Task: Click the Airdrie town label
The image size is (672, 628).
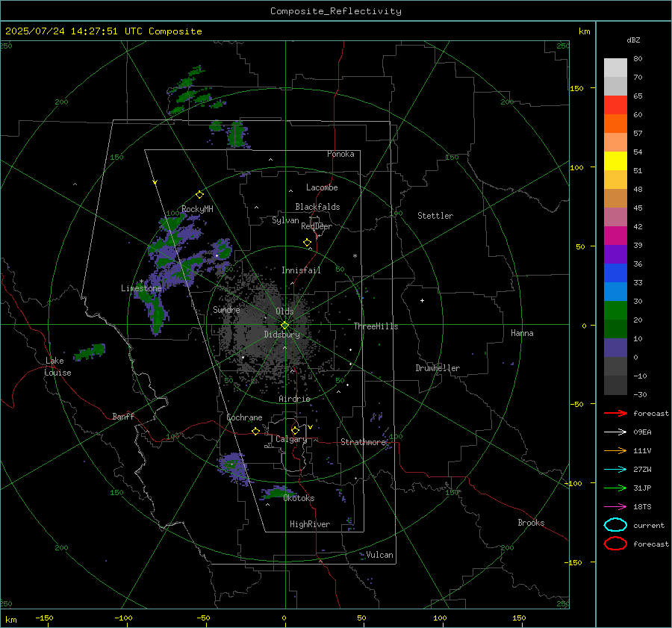Action: [x=294, y=399]
